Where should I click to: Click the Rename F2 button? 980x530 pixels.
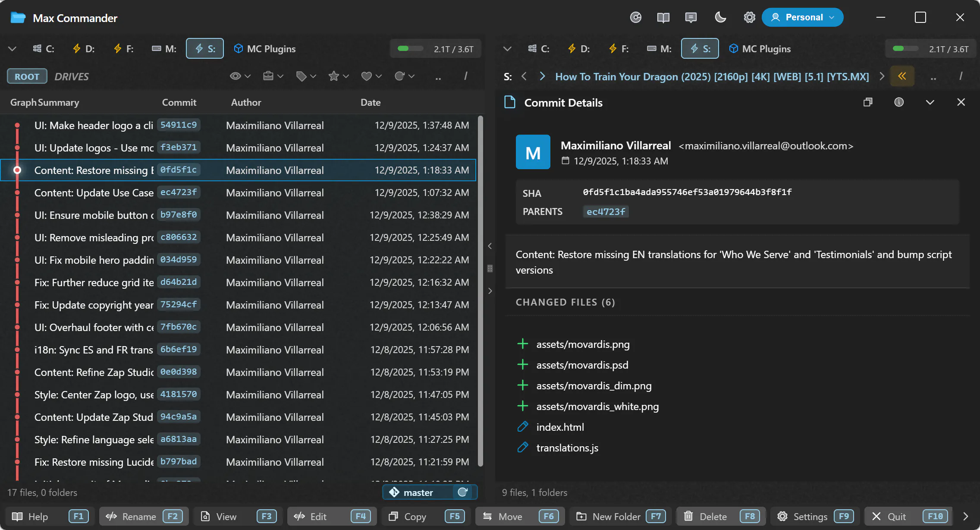tap(144, 516)
